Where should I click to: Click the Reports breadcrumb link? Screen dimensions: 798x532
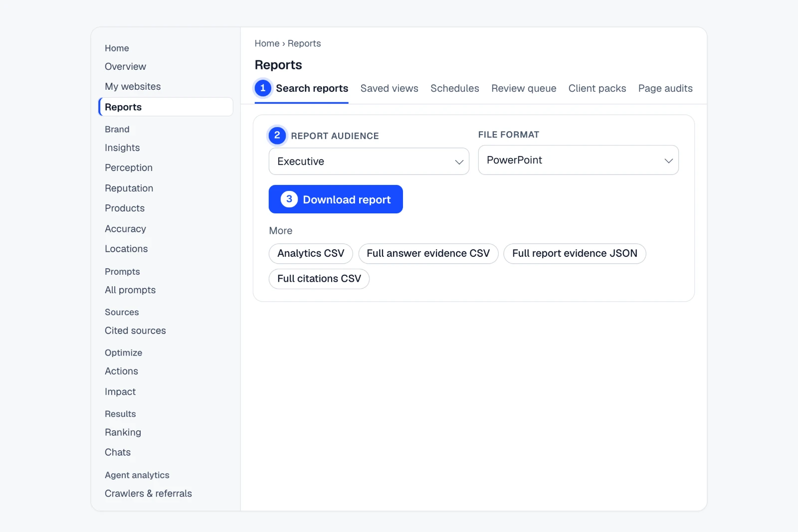[x=304, y=43]
